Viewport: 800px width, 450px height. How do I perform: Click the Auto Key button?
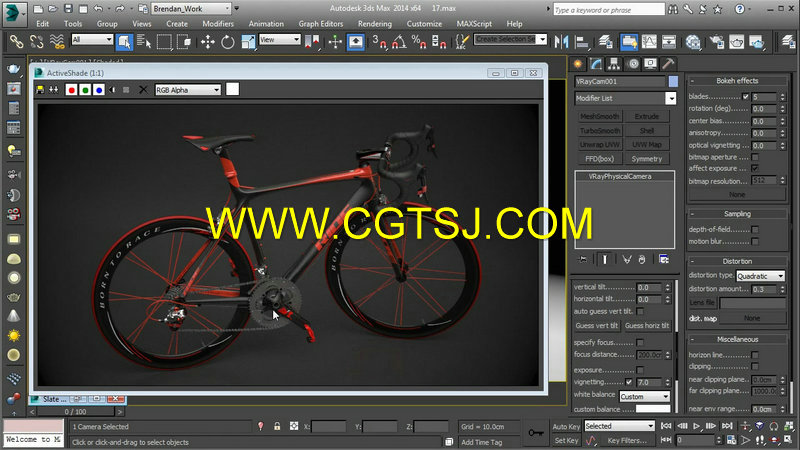(x=566, y=427)
